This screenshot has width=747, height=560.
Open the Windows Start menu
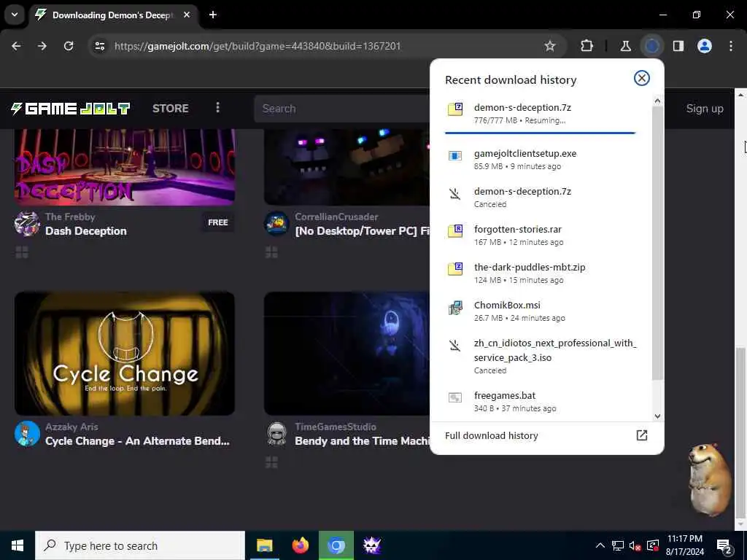[18, 545]
